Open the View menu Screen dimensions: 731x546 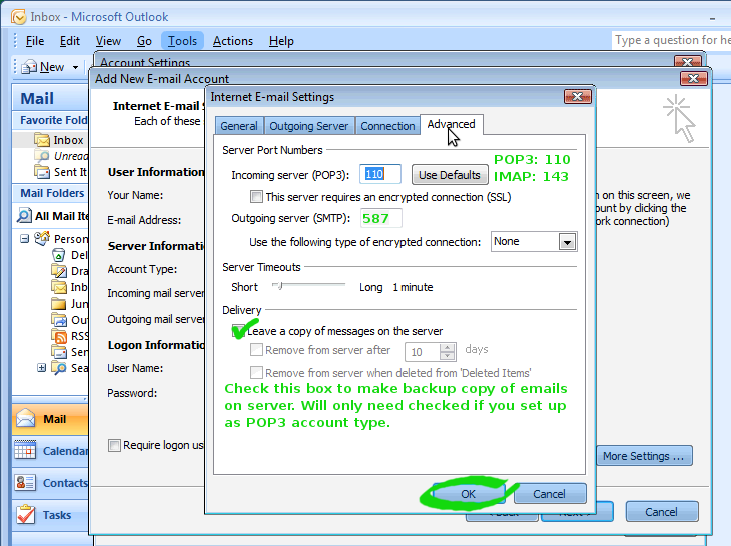(108, 41)
